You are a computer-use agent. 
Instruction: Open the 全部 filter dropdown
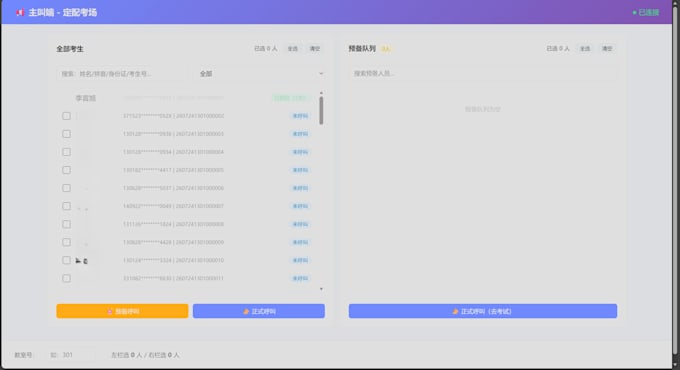pos(260,74)
